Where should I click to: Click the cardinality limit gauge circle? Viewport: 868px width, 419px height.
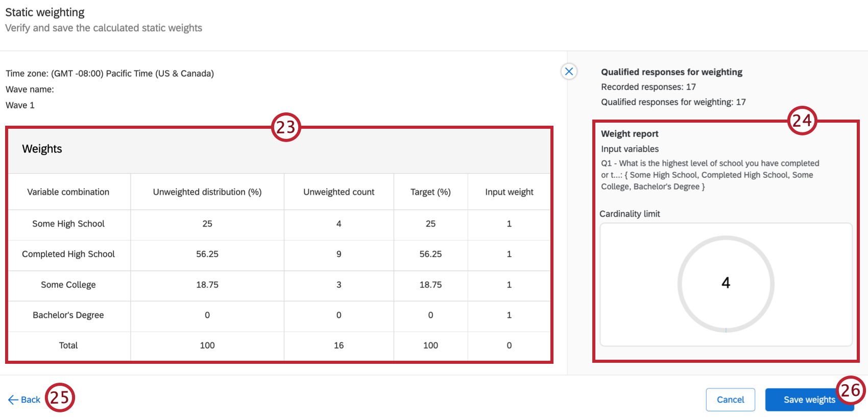726,284
